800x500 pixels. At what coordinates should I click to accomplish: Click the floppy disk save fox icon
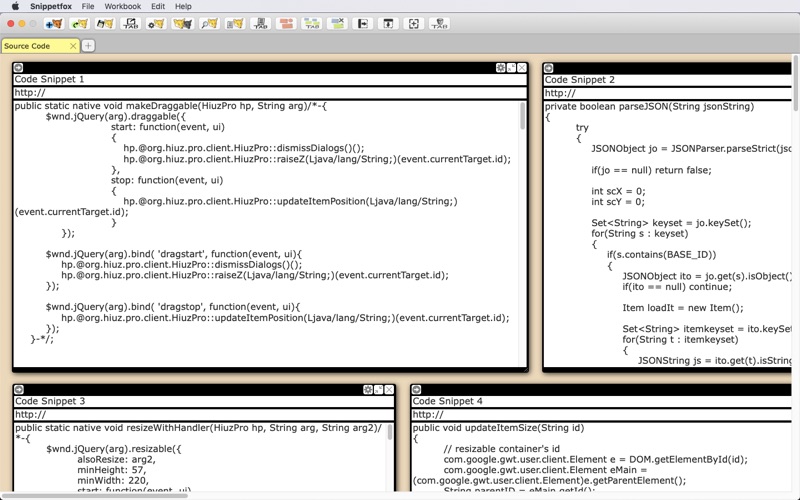(x=105, y=23)
